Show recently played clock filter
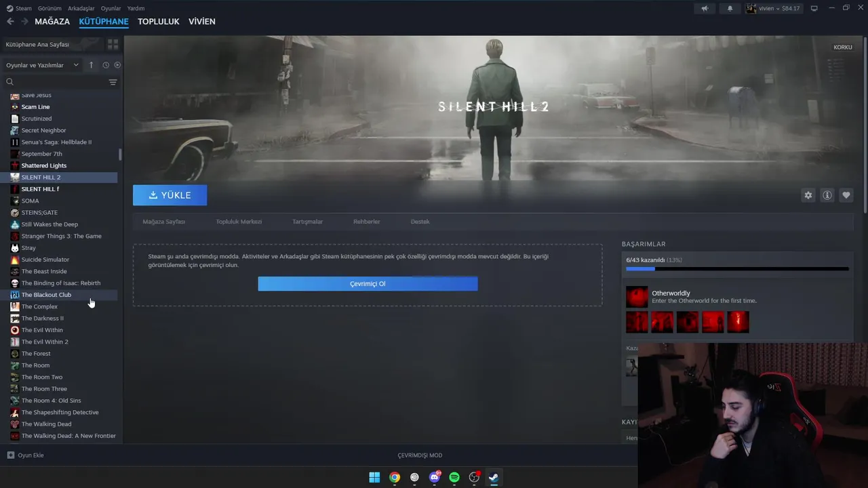 pyautogui.click(x=106, y=65)
